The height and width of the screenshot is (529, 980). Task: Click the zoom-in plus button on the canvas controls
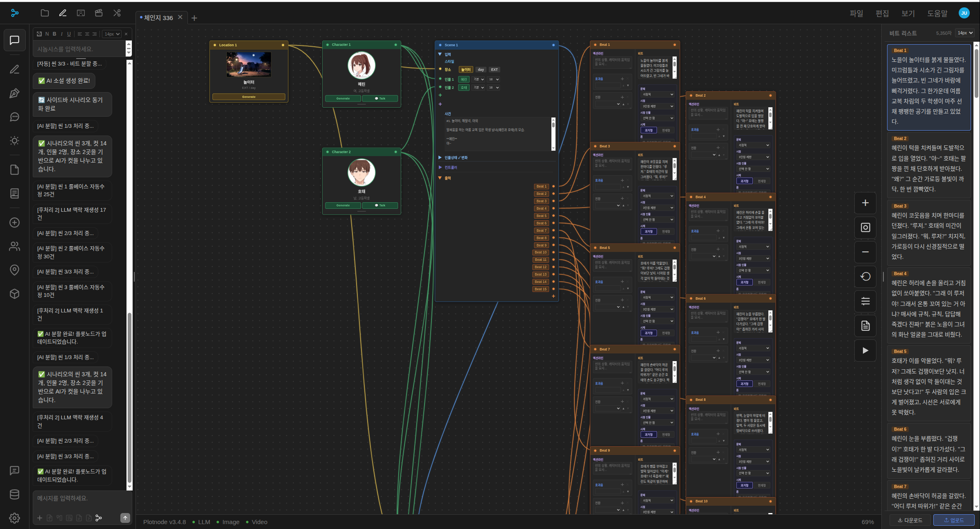pyautogui.click(x=865, y=203)
